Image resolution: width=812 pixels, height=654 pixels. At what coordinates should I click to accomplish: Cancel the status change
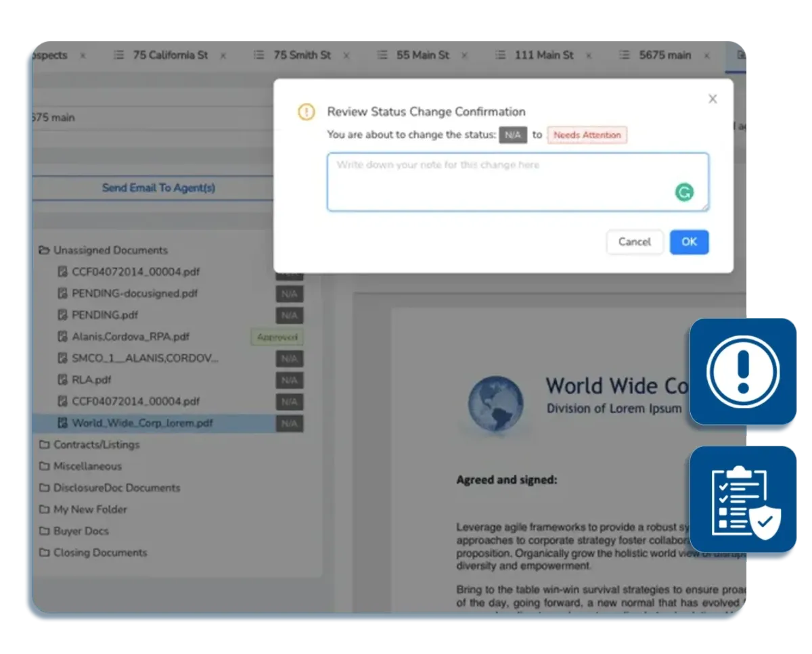(x=635, y=242)
